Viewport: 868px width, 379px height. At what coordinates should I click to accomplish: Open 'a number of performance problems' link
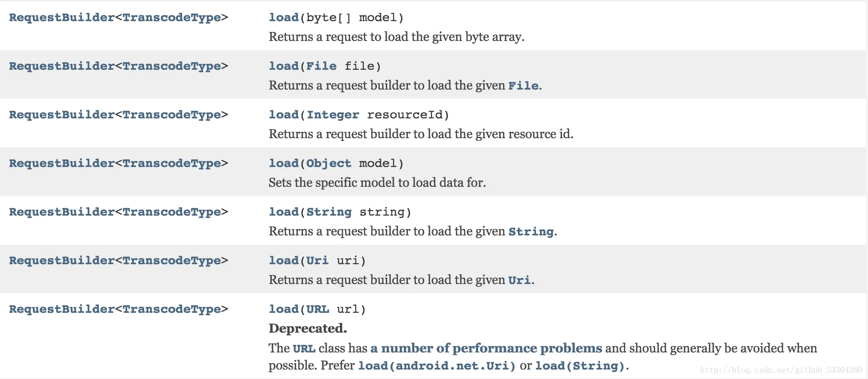(x=486, y=348)
